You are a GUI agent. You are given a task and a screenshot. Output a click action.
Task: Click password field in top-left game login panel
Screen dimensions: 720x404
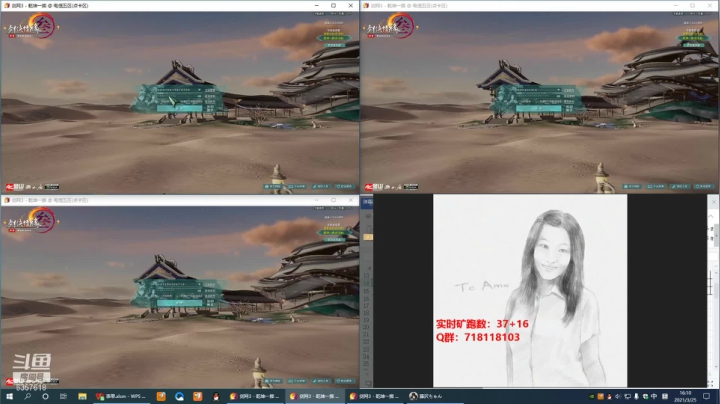[180, 96]
